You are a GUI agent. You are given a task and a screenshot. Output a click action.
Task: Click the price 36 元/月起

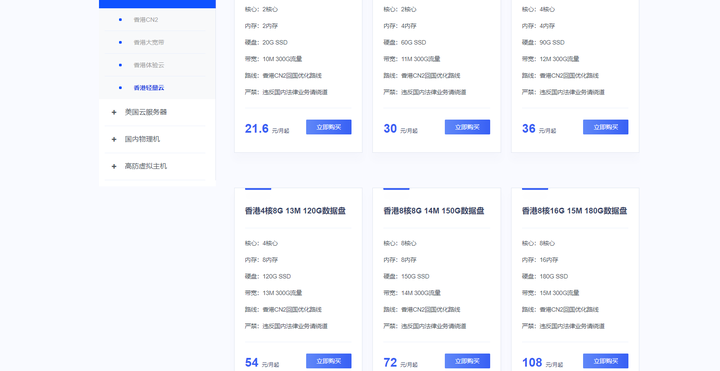[539, 129]
